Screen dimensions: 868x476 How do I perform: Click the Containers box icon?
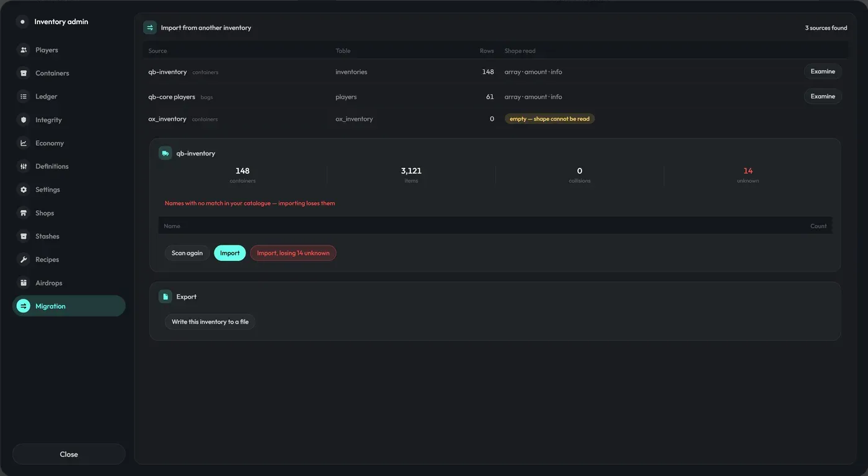(x=24, y=73)
